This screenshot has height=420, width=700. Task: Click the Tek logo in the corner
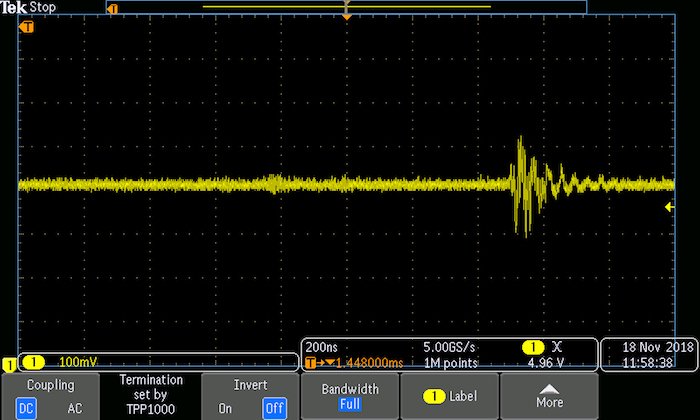[13, 7]
